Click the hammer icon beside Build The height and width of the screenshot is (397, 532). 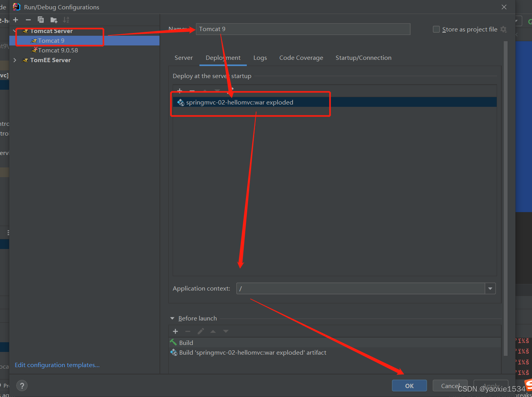(173, 342)
